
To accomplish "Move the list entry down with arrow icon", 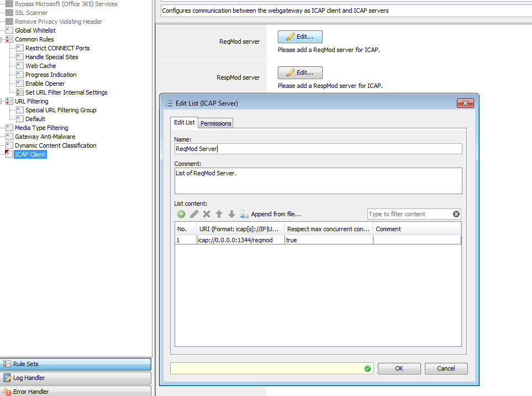I will point(231,214).
